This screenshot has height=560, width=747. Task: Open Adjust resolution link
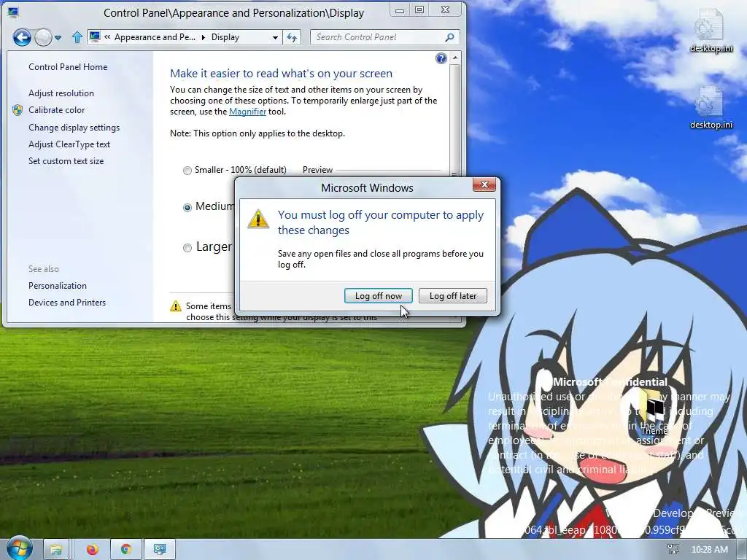[61, 93]
